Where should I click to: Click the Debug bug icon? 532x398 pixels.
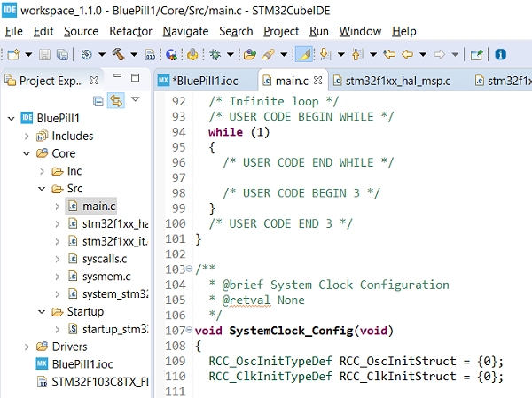(215, 55)
